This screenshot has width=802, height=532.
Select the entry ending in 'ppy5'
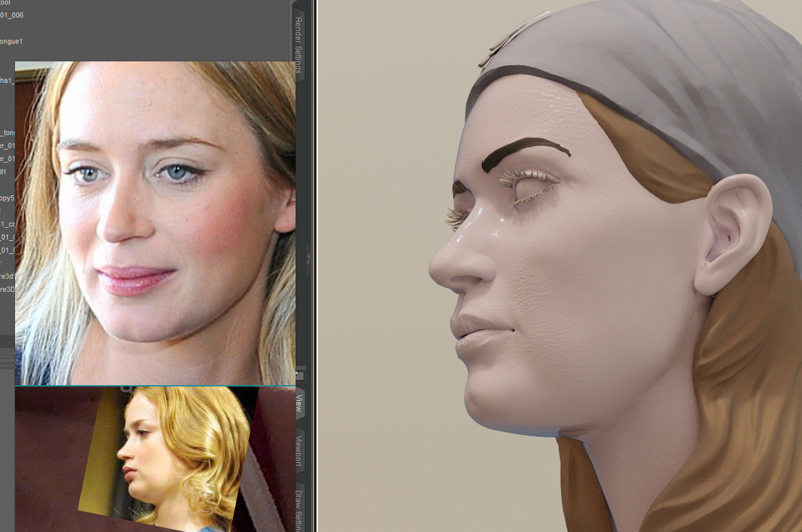8,198
